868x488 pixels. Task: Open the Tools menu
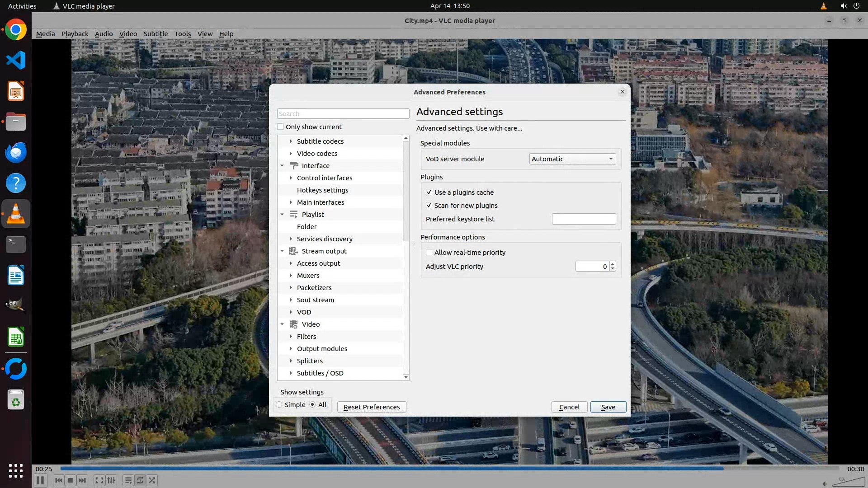[183, 34]
